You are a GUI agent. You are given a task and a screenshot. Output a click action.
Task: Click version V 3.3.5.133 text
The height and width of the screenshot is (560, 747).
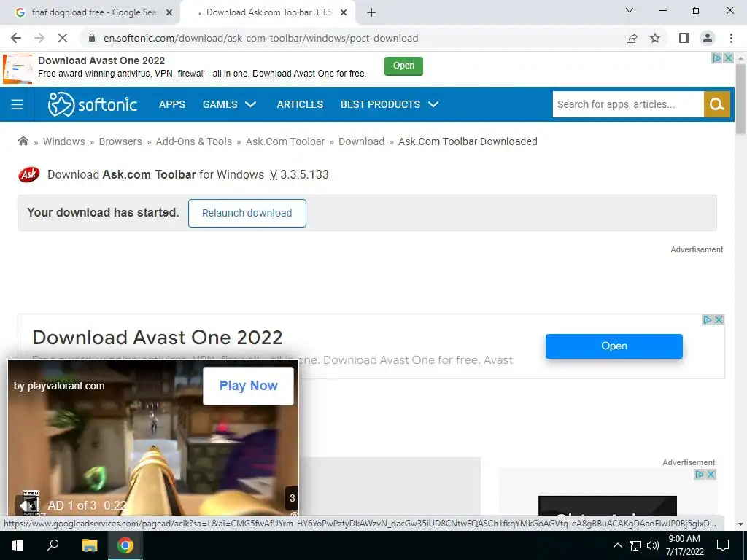(299, 175)
